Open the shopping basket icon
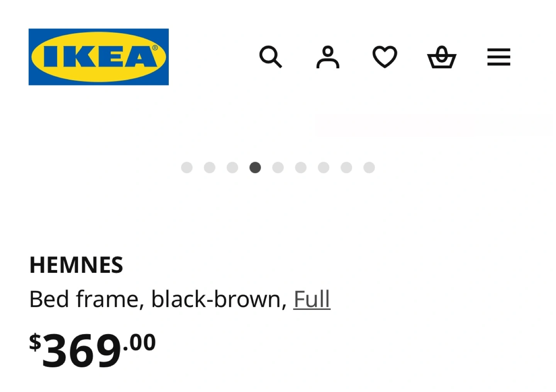This screenshot has width=556, height=392. [x=442, y=57]
